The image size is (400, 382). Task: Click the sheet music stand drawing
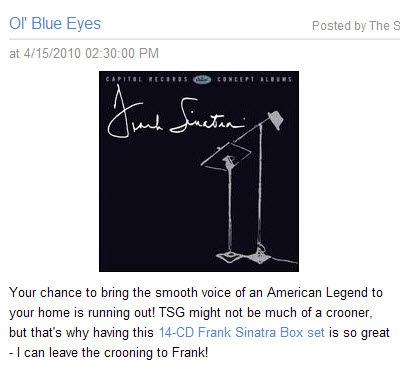[x=226, y=156]
